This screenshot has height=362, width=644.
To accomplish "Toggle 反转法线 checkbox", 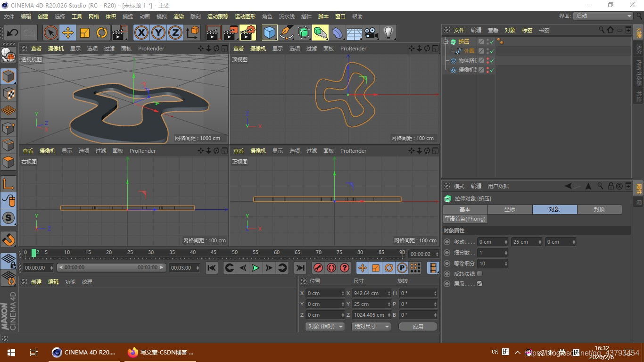I will [480, 273].
